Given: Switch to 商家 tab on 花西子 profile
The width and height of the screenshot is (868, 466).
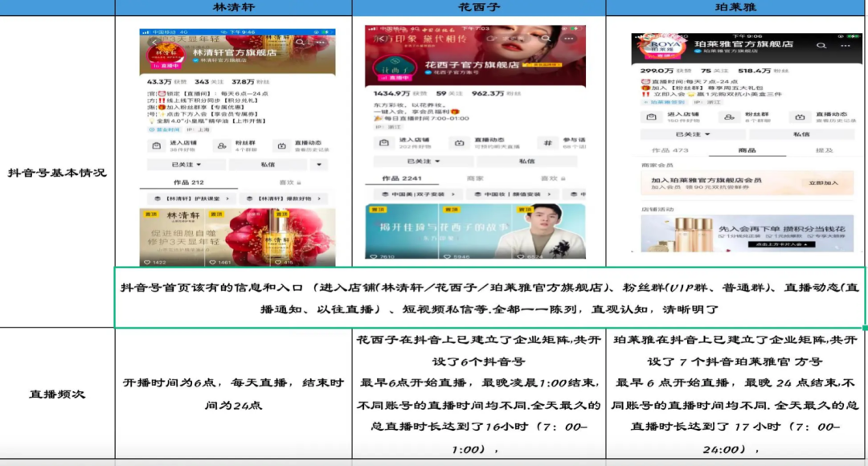Looking at the screenshot, I should 475,178.
